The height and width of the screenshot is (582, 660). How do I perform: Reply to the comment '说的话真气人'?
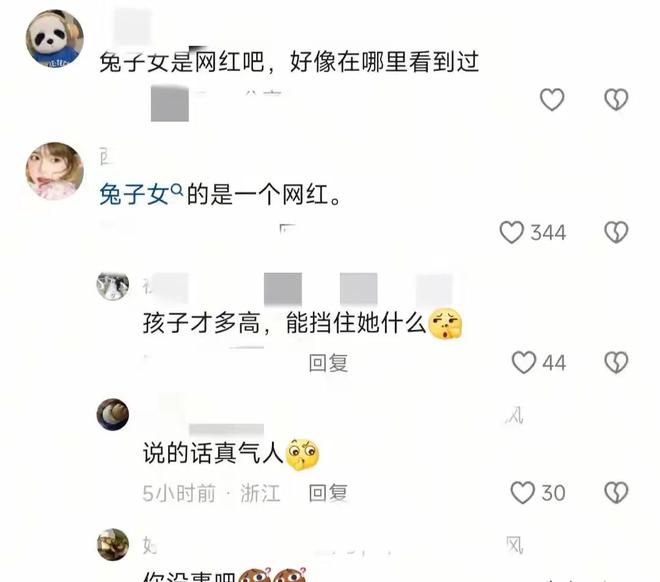328,493
